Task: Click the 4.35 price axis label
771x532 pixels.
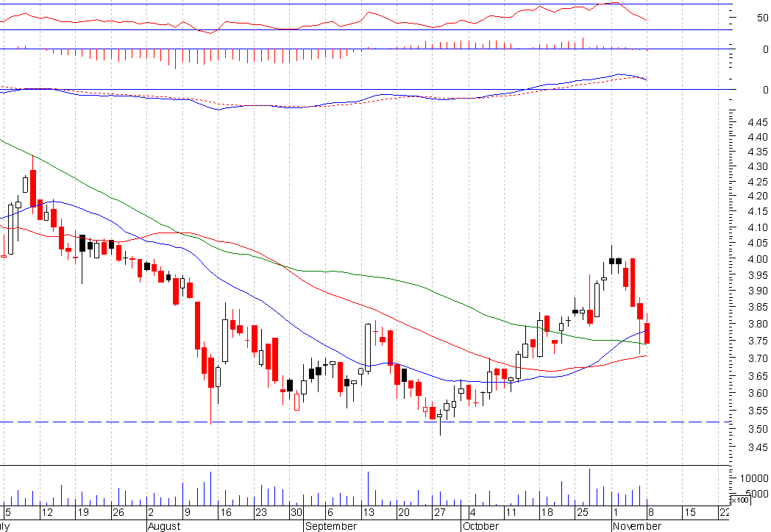Action: click(x=757, y=152)
